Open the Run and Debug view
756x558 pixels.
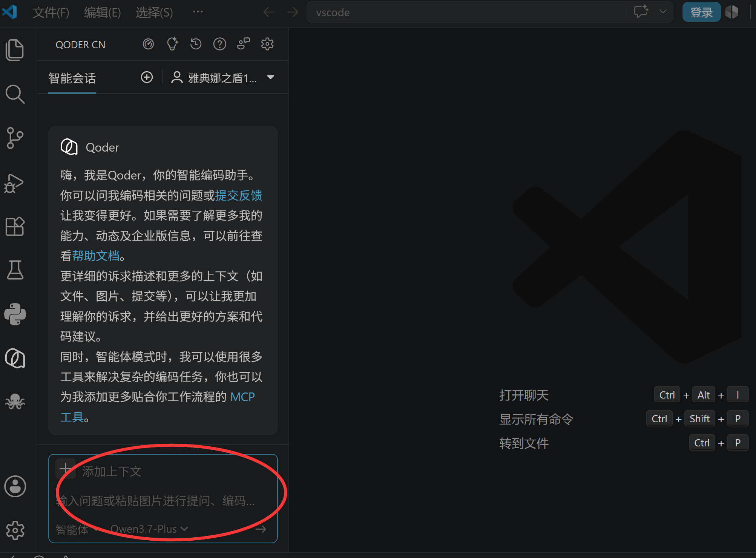(x=14, y=183)
